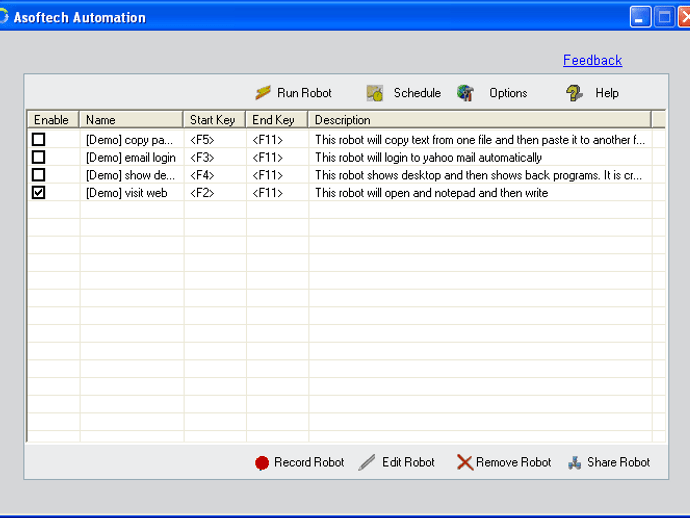Enable the [Demo] show de... checkbox
Viewport: 690px width, 518px height.
39,175
